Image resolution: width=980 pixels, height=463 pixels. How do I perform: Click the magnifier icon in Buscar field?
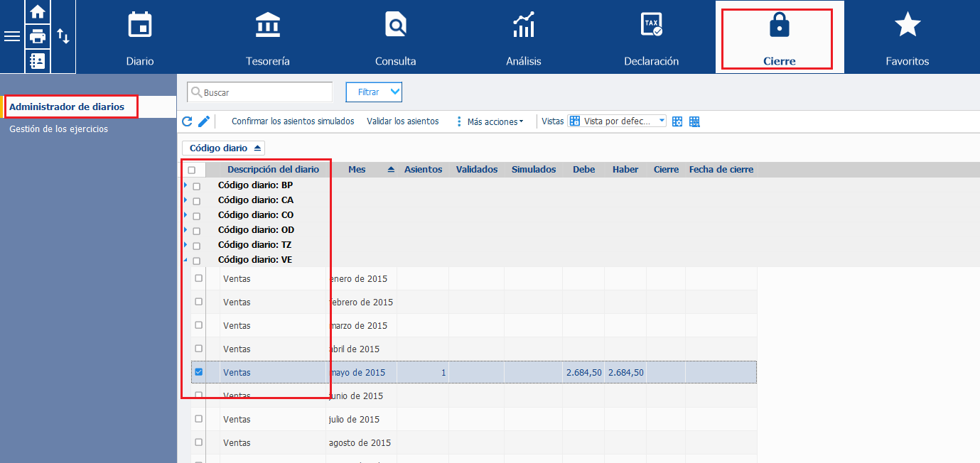click(x=196, y=92)
